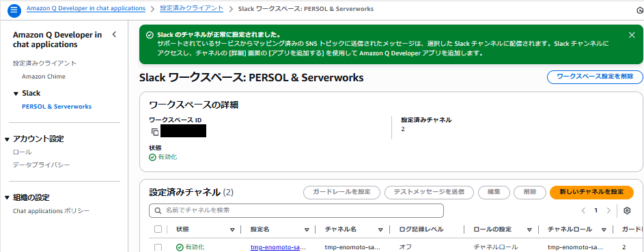Focus the channel name search field

[296, 210]
